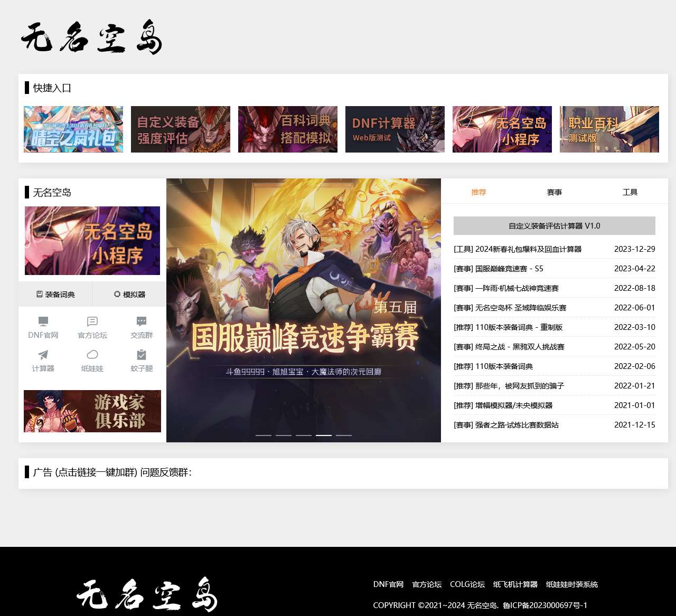This screenshot has height=616, width=676.
Task: Switch to the 赛事 tab
Action: 555,192
